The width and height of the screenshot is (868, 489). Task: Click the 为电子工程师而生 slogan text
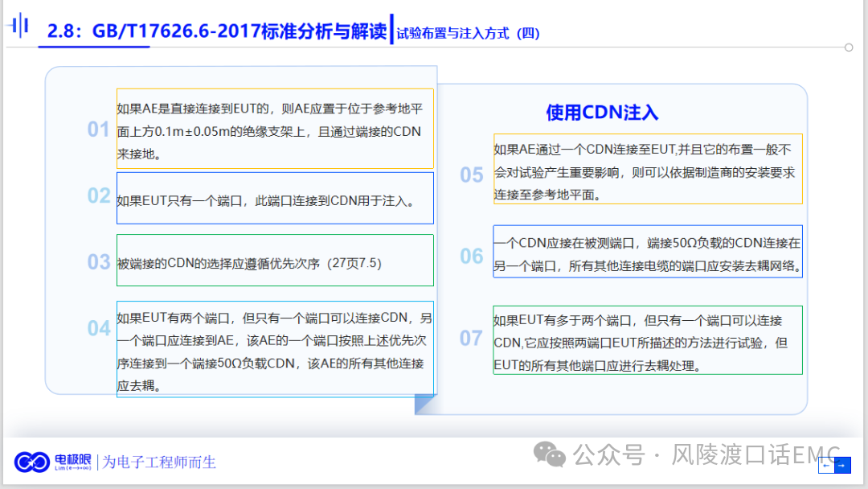click(x=159, y=462)
